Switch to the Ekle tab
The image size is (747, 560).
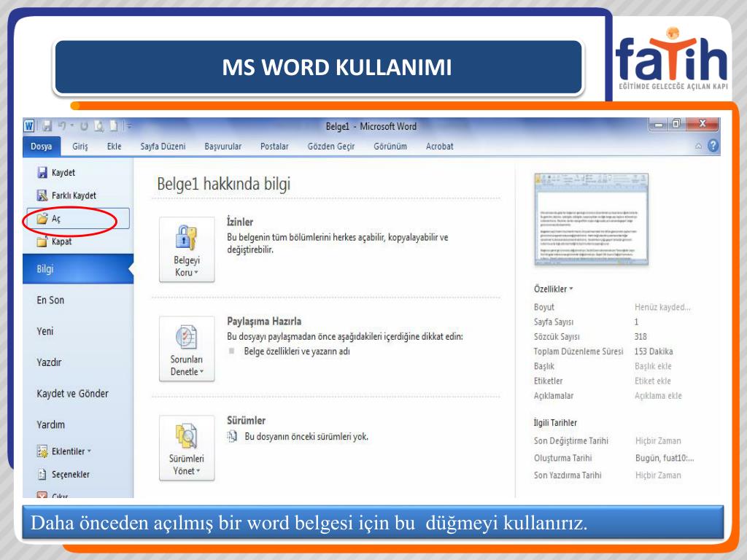114,146
